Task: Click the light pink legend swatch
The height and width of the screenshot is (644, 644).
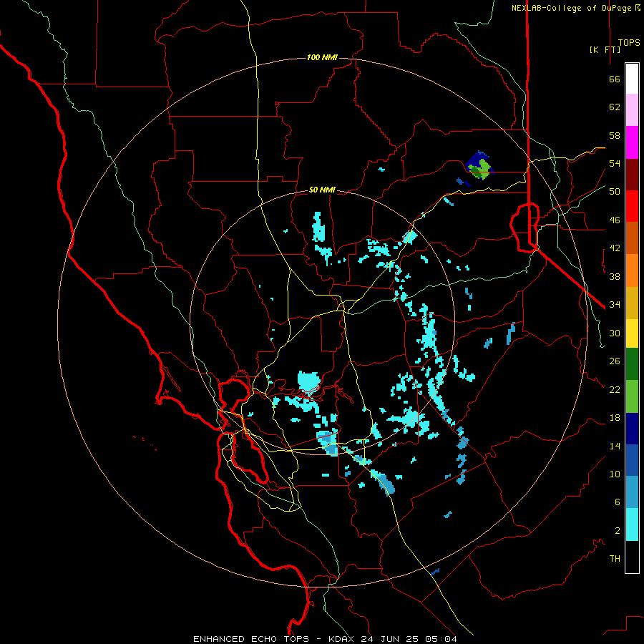Action: 632,109
